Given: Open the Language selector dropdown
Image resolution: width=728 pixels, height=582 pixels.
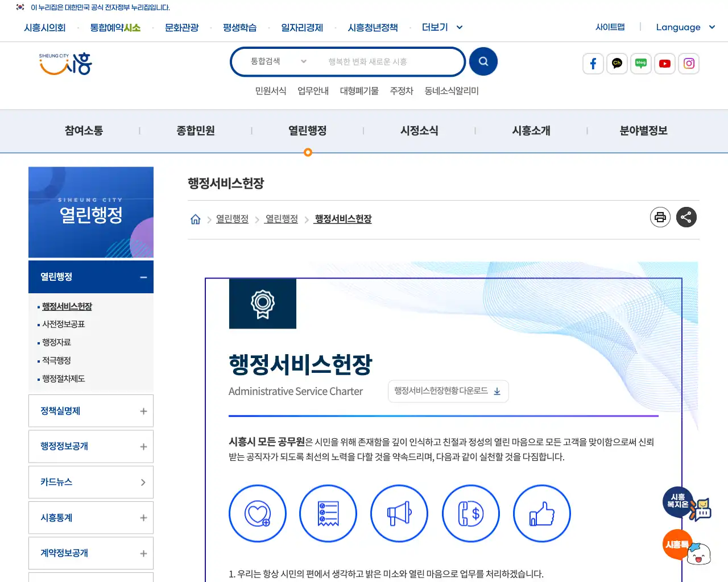Looking at the screenshot, I should click(x=685, y=27).
